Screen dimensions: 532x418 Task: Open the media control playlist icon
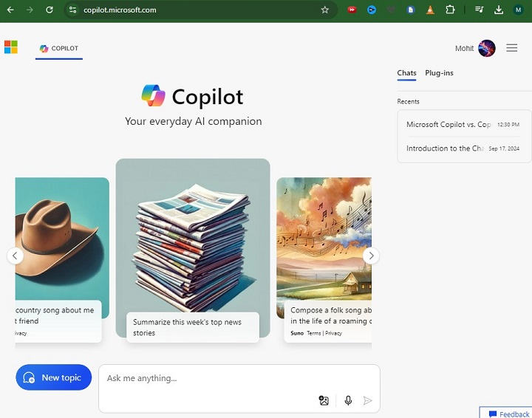(479, 10)
